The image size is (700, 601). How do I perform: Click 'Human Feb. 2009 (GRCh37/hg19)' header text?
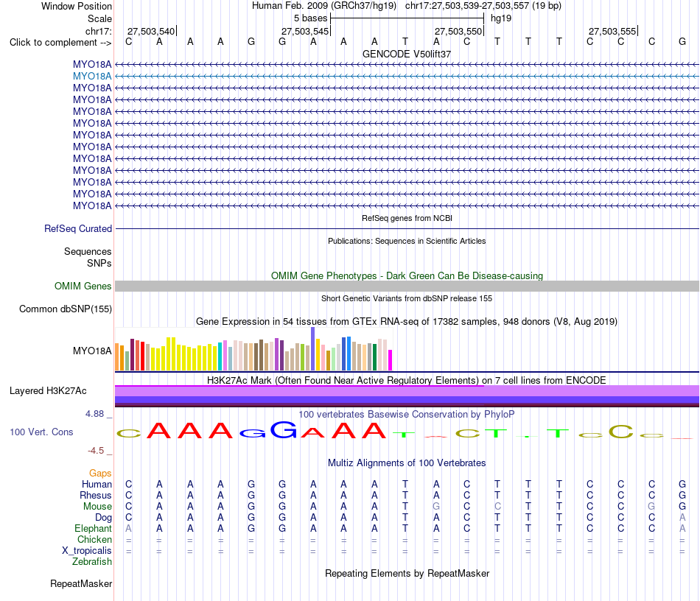[x=324, y=6]
